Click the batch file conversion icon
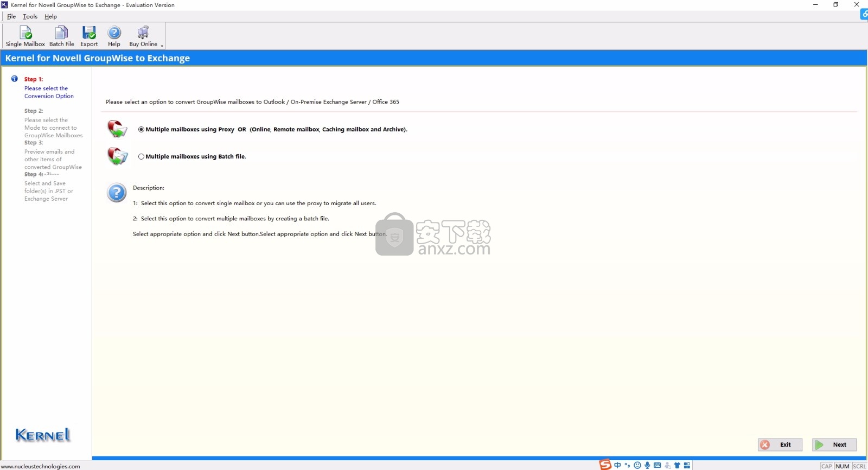Screen dimensions: 868x470 tap(117, 156)
